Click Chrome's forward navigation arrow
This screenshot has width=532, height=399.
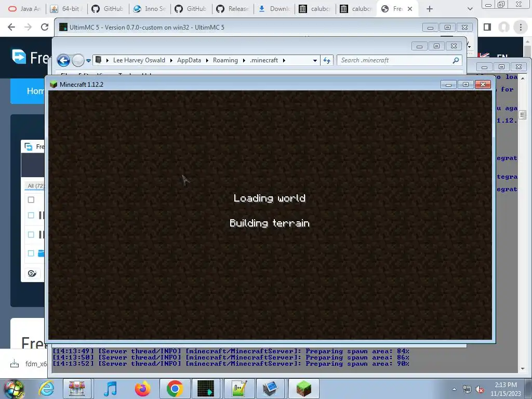click(28, 27)
